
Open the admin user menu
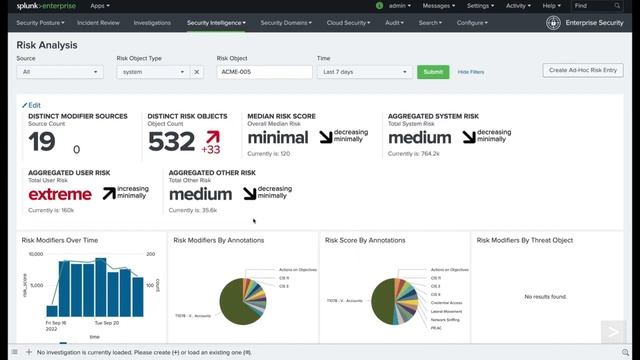click(400, 6)
